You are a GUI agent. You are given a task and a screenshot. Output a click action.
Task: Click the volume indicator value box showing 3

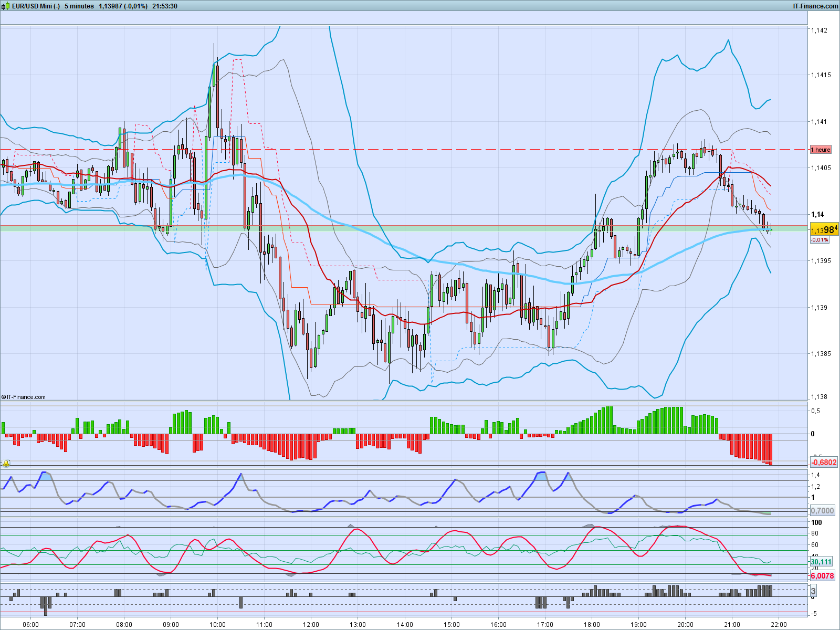pos(813,590)
